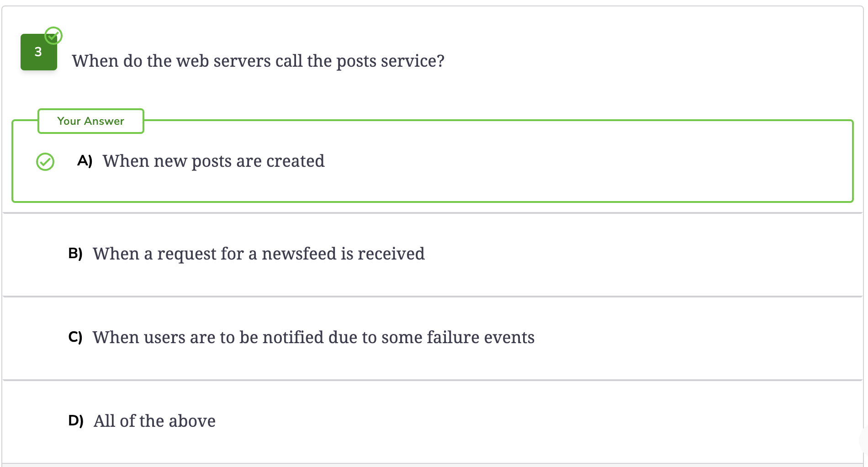Click the number 3 inside the badge
Viewport: 868px width, 467px height.
tap(38, 52)
